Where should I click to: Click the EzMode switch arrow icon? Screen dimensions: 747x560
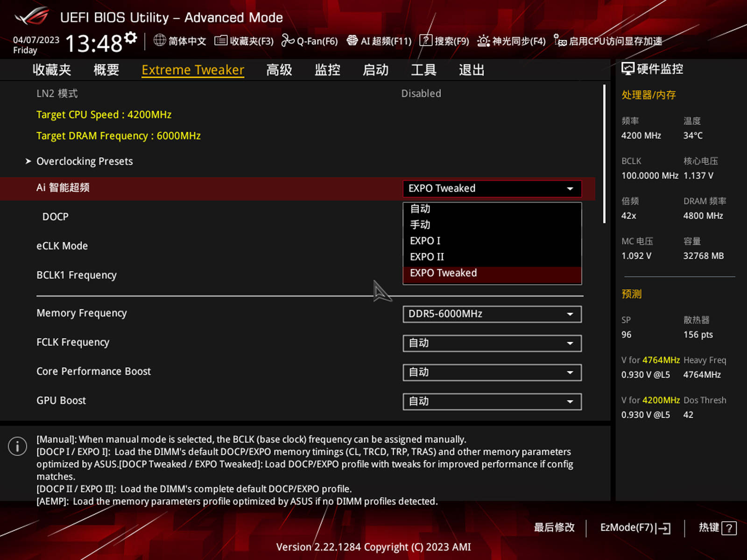click(x=663, y=528)
